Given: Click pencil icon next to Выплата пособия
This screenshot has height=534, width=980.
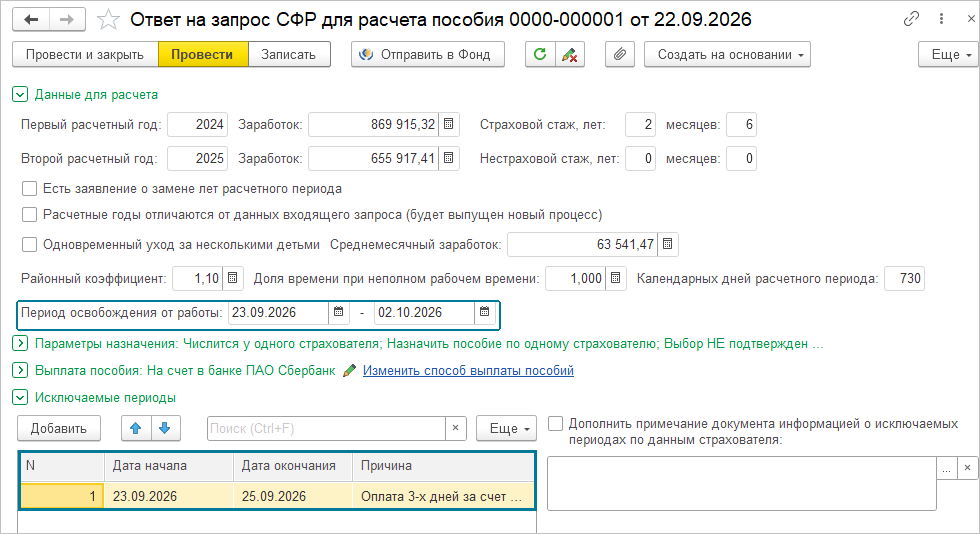Looking at the screenshot, I should coord(349,370).
